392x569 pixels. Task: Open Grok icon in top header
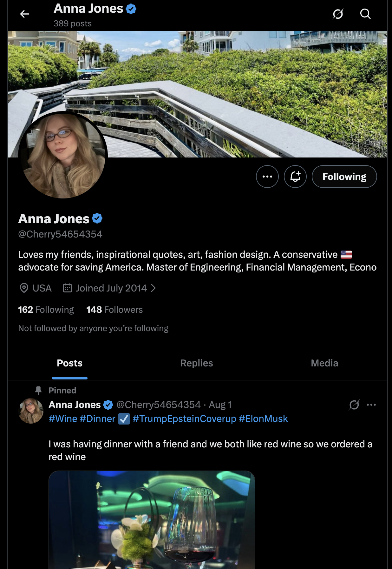point(338,14)
